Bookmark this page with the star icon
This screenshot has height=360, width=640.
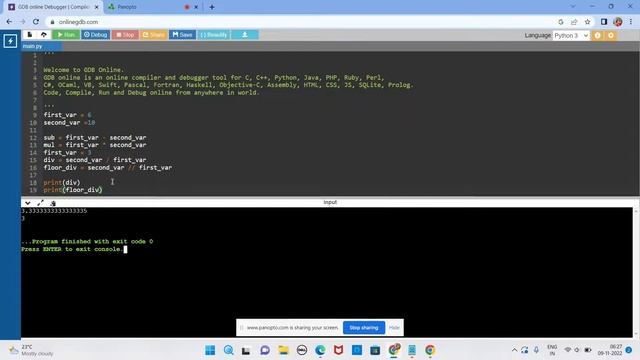coord(587,22)
